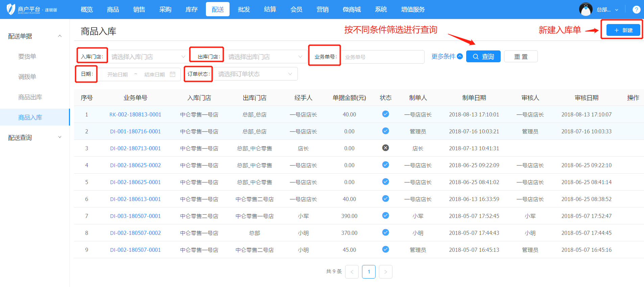Open 调拨单 in the sidebar

[27, 77]
